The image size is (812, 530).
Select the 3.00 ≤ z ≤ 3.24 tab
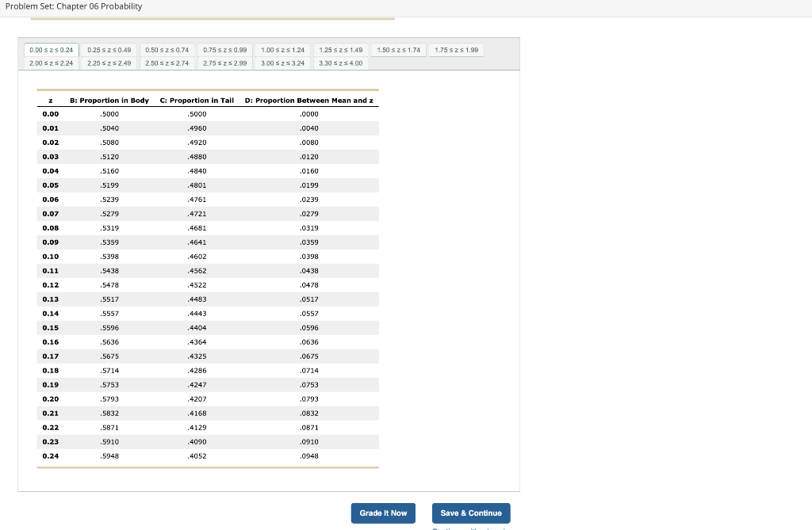(x=282, y=63)
